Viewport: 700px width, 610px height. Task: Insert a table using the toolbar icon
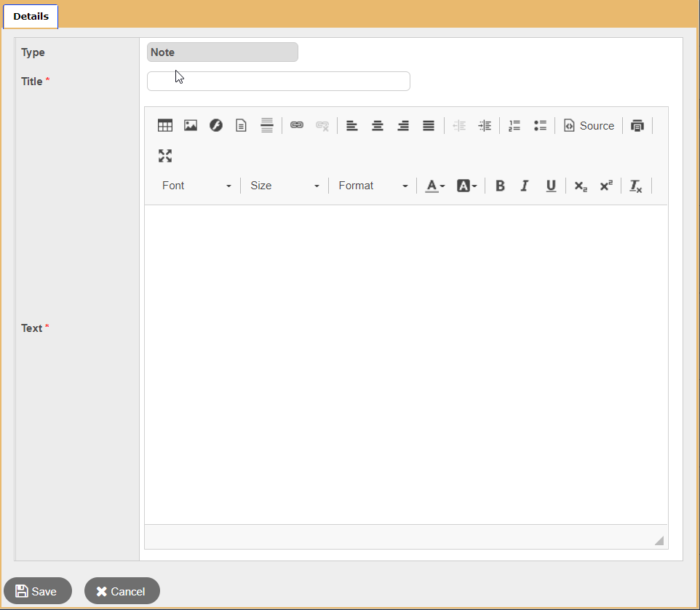point(165,125)
